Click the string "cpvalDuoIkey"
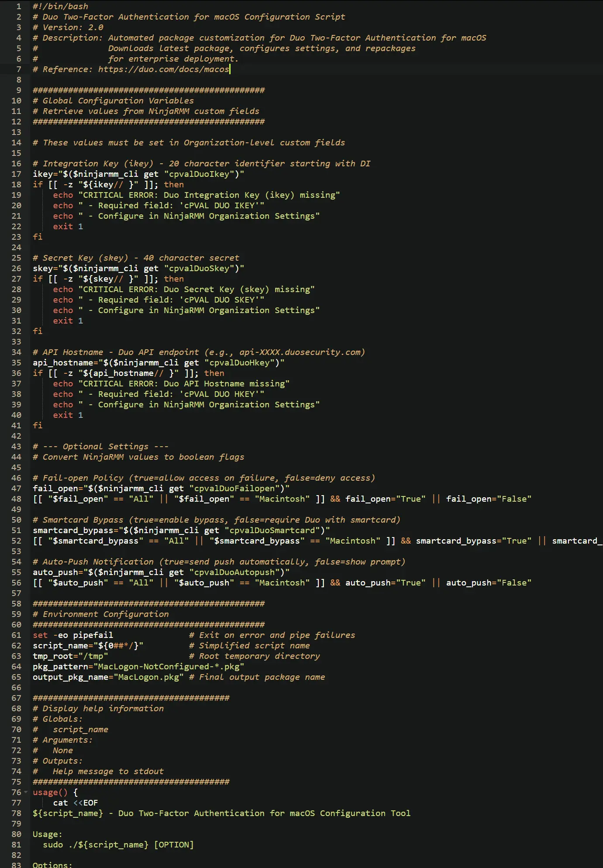Viewport: 603px width, 868px height. [x=199, y=174]
